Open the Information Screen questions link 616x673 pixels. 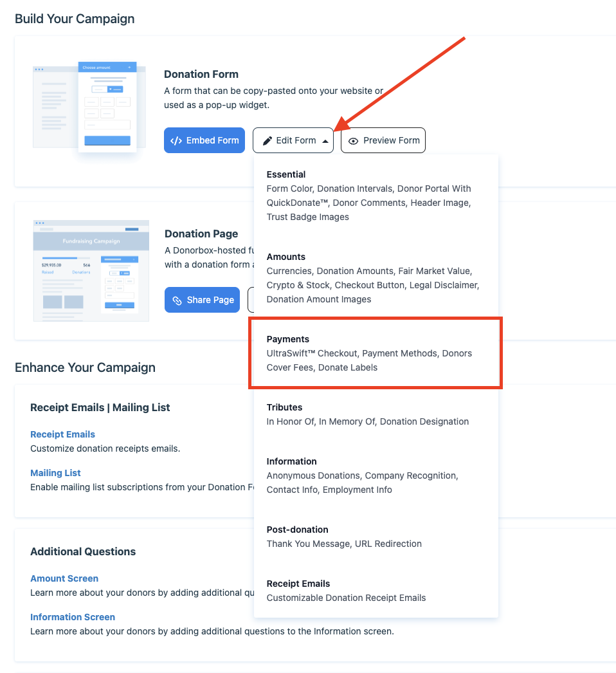pyautogui.click(x=73, y=617)
